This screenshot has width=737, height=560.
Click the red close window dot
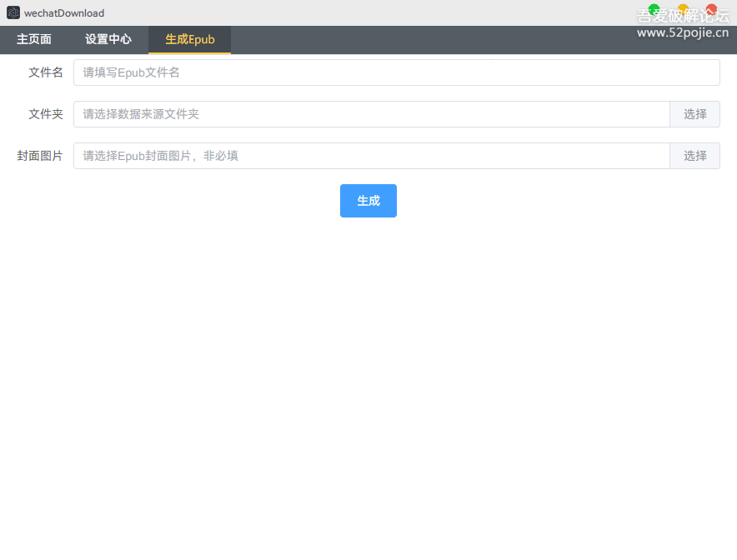click(712, 9)
